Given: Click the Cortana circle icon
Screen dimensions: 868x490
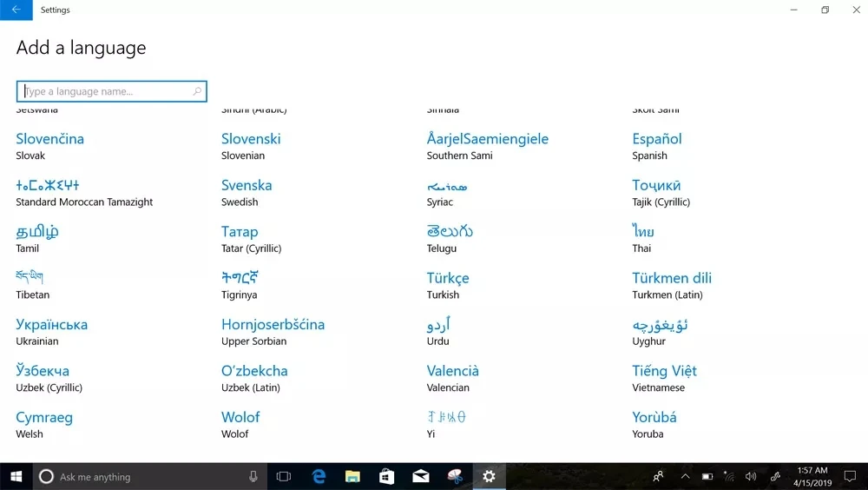Looking at the screenshot, I should pos(47,477).
